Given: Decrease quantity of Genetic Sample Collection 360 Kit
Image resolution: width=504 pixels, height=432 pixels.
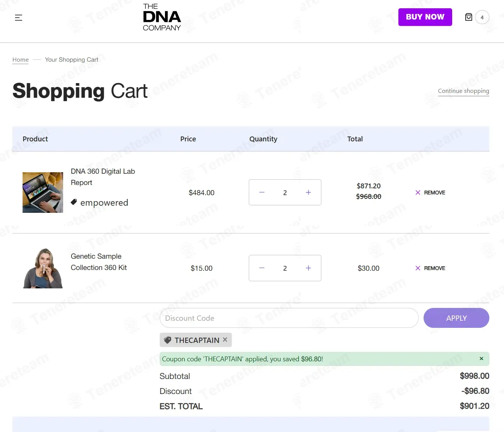Looking at the screenshot, I should tap(262, 268).
